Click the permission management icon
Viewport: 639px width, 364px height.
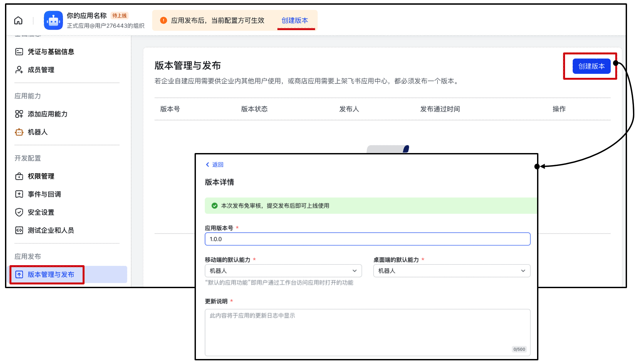[x=19, y=176]
